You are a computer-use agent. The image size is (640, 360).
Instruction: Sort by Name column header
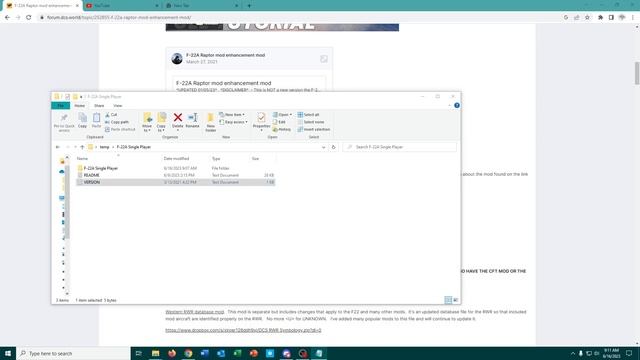tap(82, 158)
